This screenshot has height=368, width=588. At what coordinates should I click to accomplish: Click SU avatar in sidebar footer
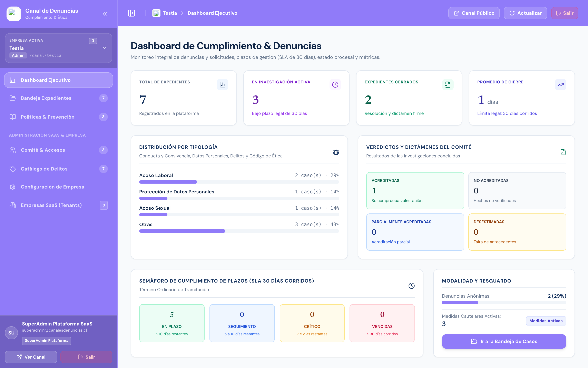click(11, 333)
